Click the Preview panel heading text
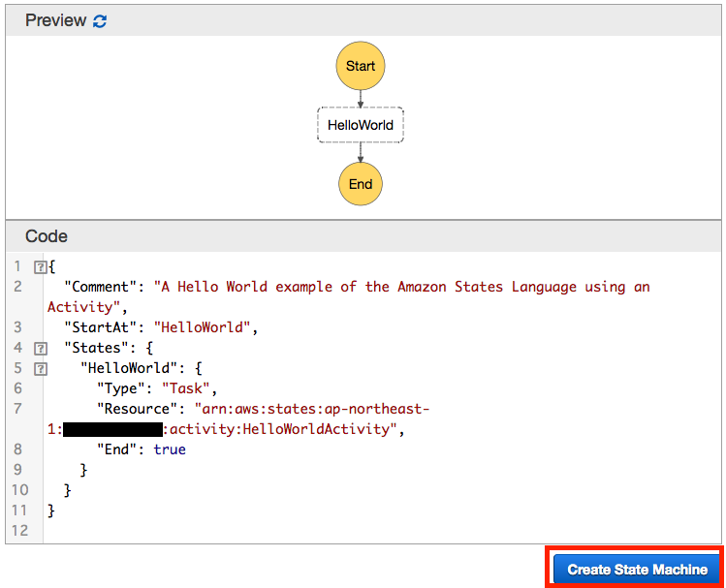The height and width of the screenshot is (588, 726). pos(55,20)
